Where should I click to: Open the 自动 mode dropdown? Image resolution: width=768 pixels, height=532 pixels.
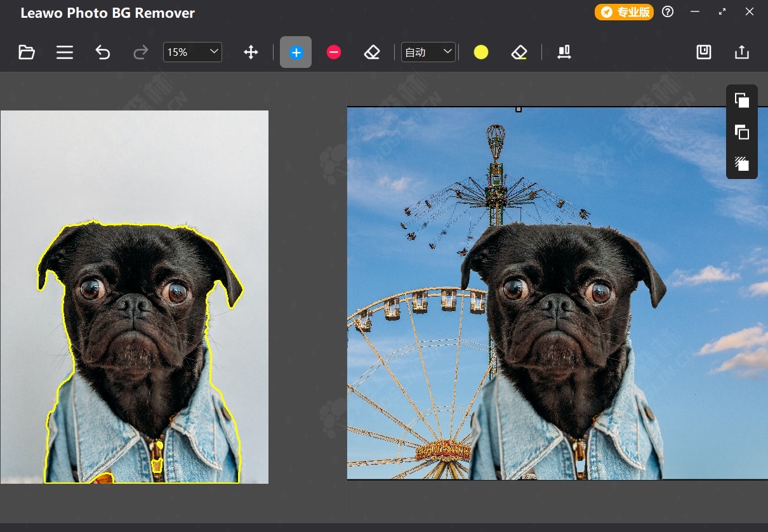click(x=428, y=52)
